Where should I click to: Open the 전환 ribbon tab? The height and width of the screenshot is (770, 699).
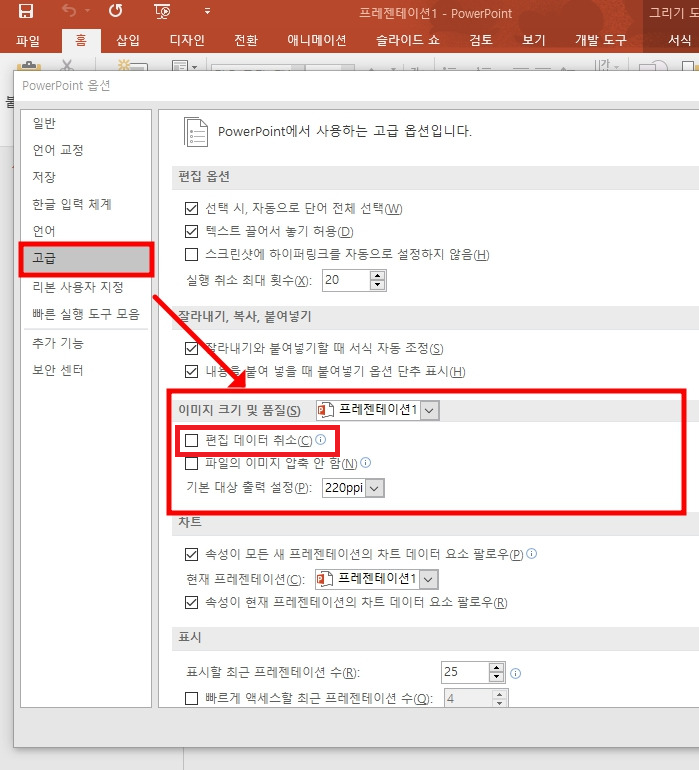pos(246,40)
